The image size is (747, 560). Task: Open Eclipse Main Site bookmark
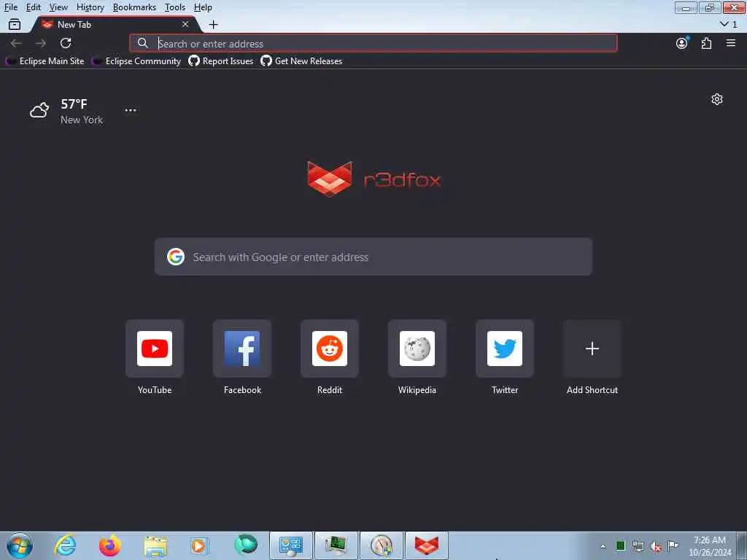44,61
